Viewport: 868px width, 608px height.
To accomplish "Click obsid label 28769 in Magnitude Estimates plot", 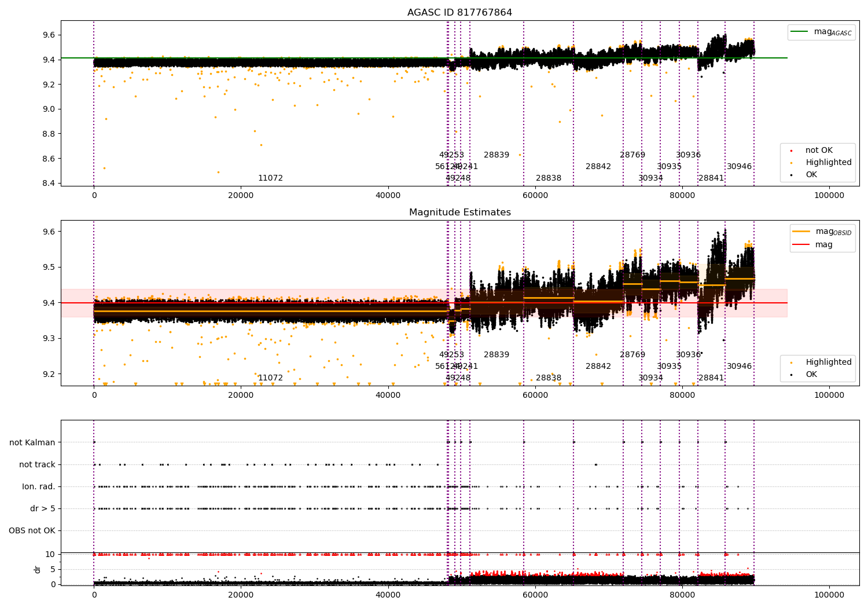I will pyautogui.click(x=632, y=355).
